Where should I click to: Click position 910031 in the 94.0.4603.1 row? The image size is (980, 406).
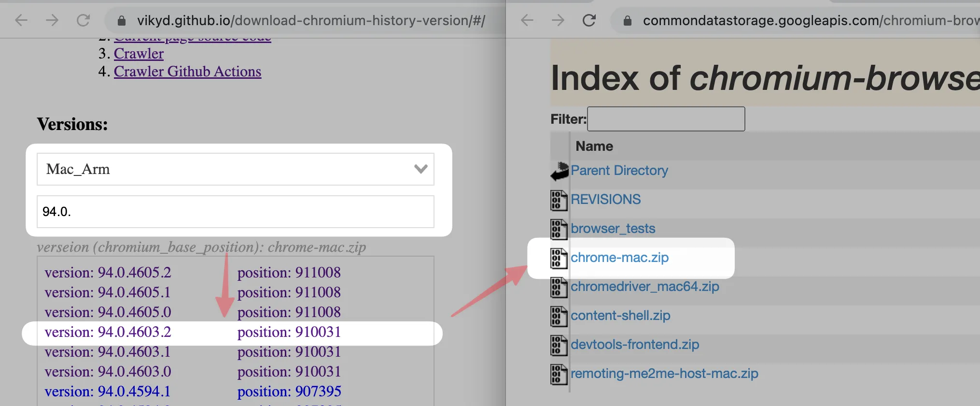coord(289,352)
